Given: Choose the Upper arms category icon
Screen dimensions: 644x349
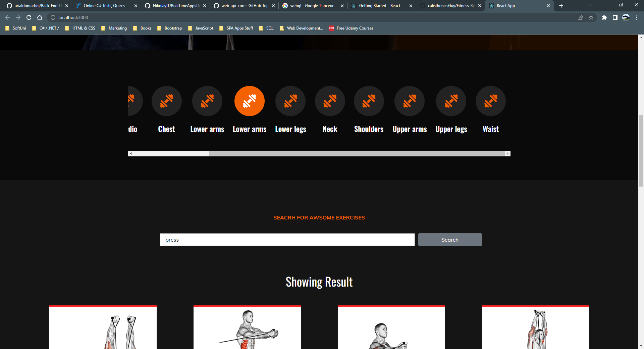Looking at the screenshot, I should click(410, 101).
